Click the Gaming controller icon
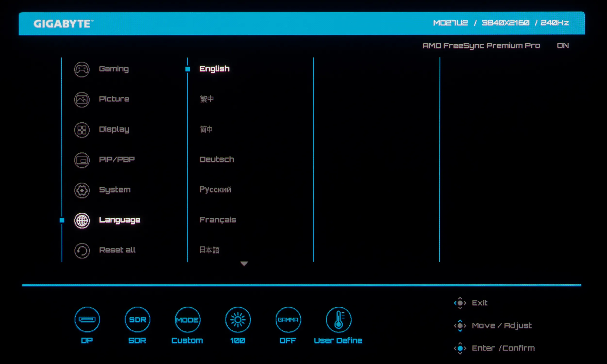 pyautogui.click(x=82, y=69)
